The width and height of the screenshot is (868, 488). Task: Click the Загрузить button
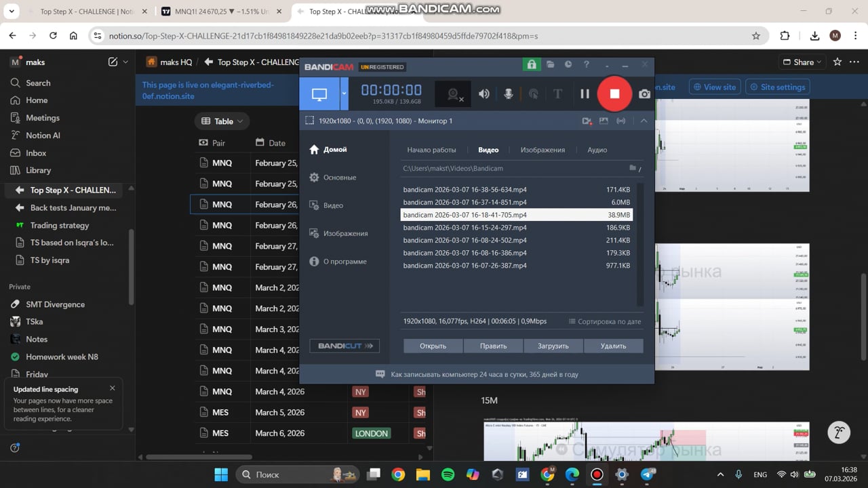pyautogui.click(x=553, y=346)
